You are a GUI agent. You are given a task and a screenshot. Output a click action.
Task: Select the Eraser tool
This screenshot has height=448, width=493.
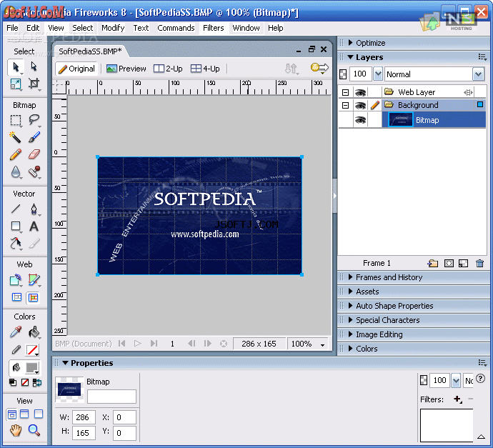click(x=34, y=154)
